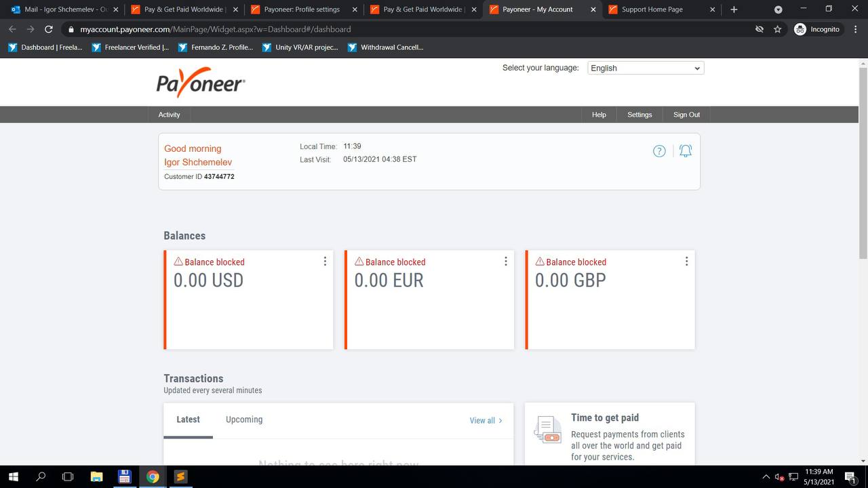
Task: Open the notifications bell icon
Action: pyautogui.click(x=686, y=151)
